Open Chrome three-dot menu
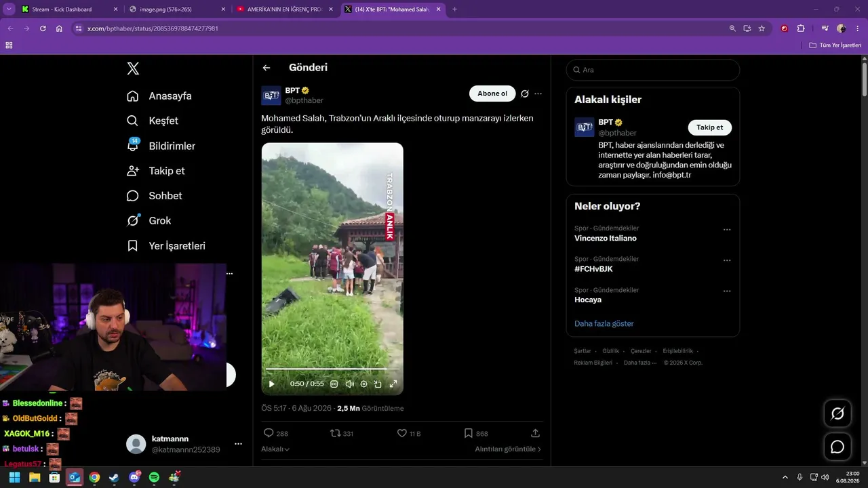The image size is (868, 488). [x=857, y=28]
